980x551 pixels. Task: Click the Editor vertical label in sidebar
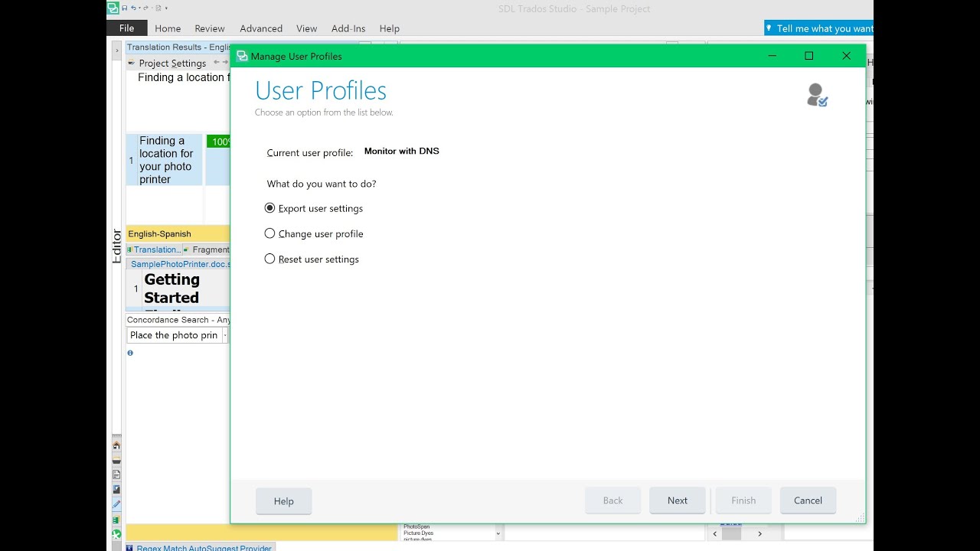[116, 246]
